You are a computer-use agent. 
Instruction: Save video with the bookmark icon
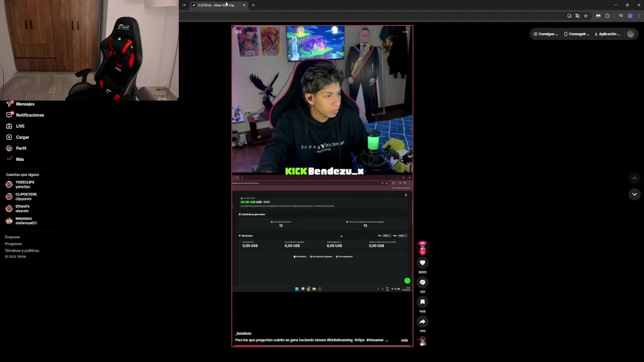click(422, 302)
